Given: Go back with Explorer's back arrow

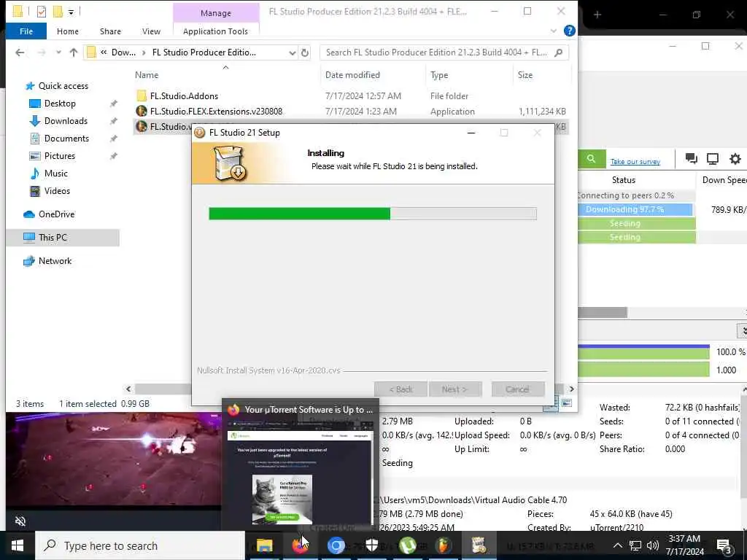Looking at the screenshot, I should click(20, 52).
